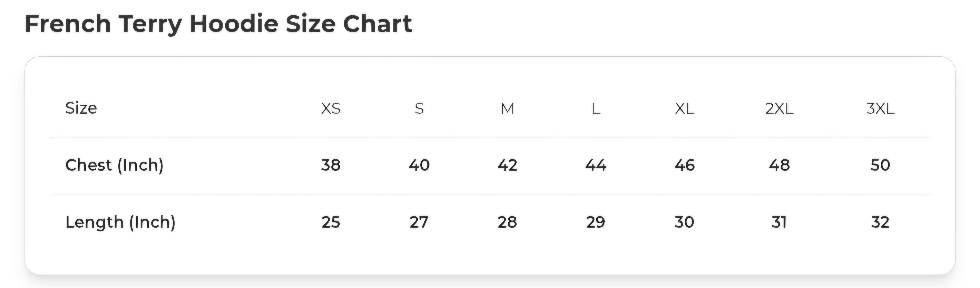The height and width of the screenshot is (288, 980).
Task: Select length measurement 28 under M
Action: [x=507, y=222]
